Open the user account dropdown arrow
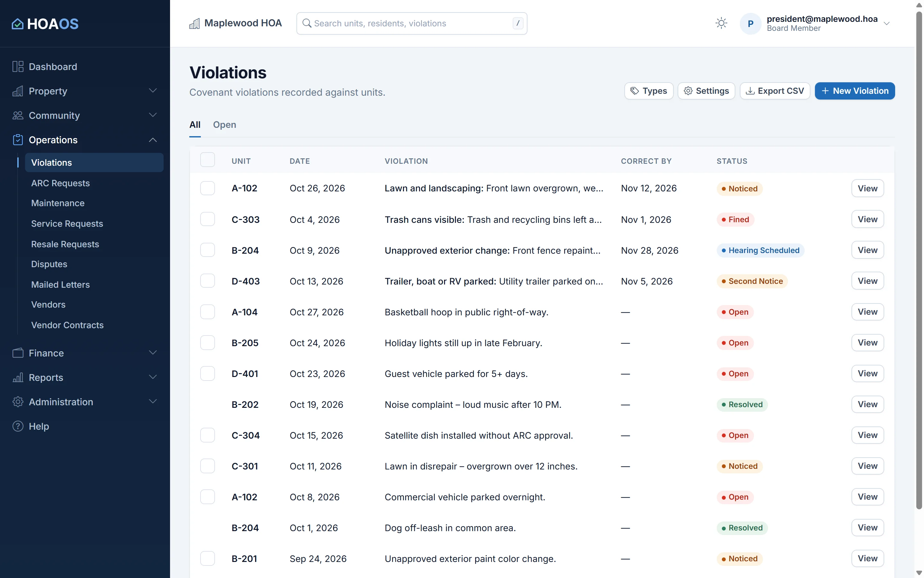 tap(886, 23)
